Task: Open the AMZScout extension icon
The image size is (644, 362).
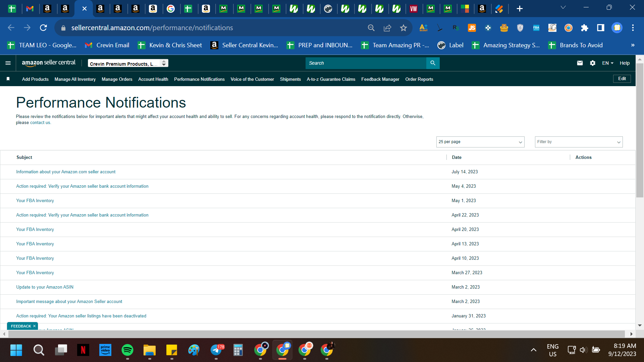Action: click(423, 28)
